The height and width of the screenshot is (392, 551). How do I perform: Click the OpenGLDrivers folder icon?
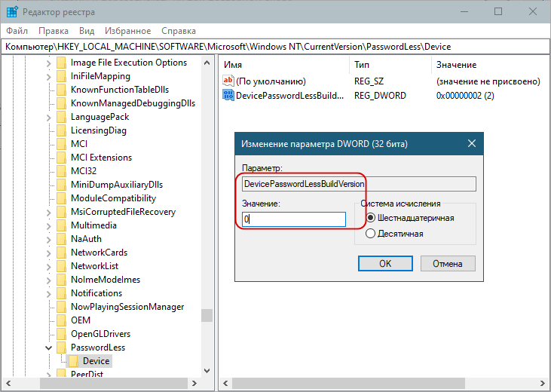[61, 334]
